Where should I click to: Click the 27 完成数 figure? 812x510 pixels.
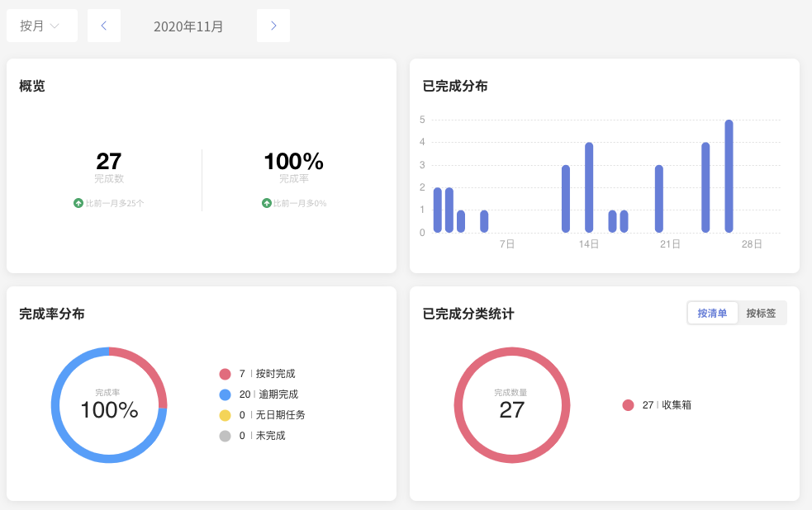pos(109,162)
